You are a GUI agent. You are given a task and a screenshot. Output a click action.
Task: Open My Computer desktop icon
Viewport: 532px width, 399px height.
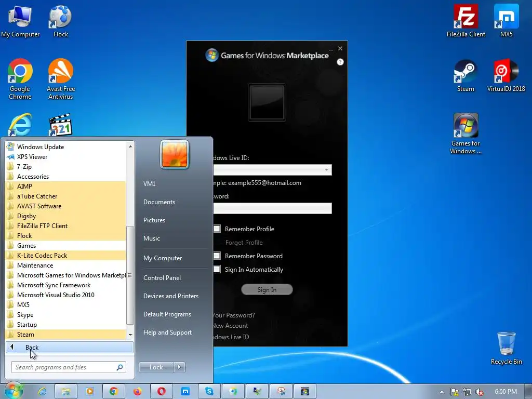[x=20, y=21]
